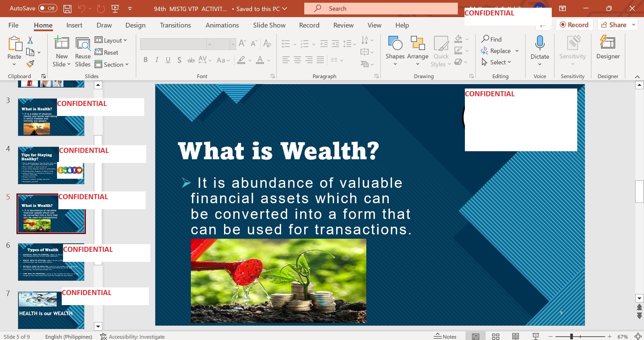This screenshot has width=644, height=340.
Task: Toggle the Notes pane
Action: tap(445, 336)
